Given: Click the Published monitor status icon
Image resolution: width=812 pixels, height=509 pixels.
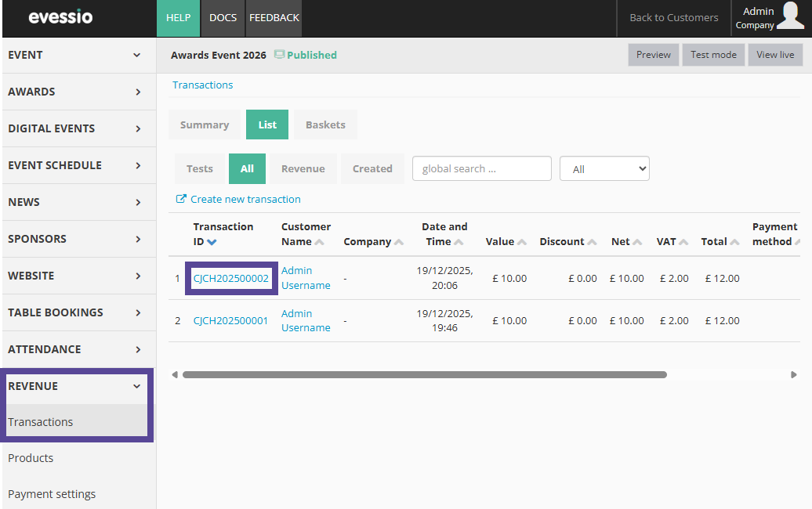Looking at the screenshot, I should 279,54.
